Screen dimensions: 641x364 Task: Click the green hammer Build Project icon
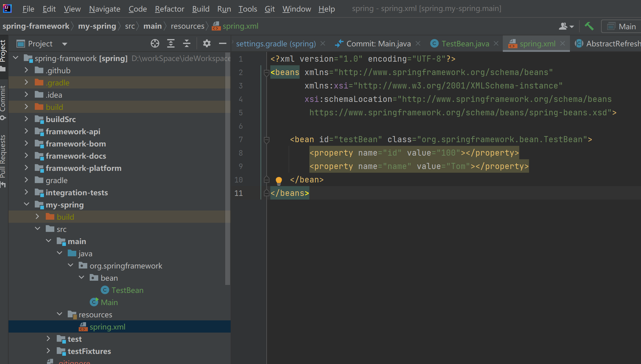pyautogui.click(x=589, y=26)
